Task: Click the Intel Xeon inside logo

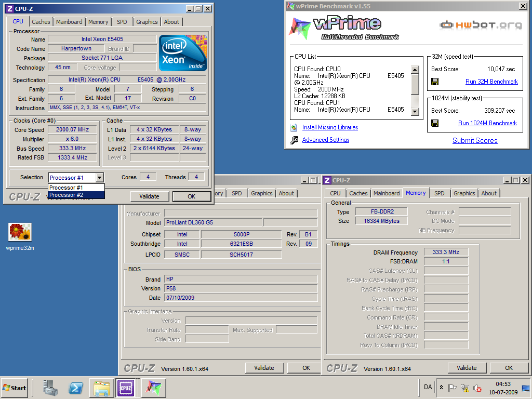Action: (x=183, y=52)
